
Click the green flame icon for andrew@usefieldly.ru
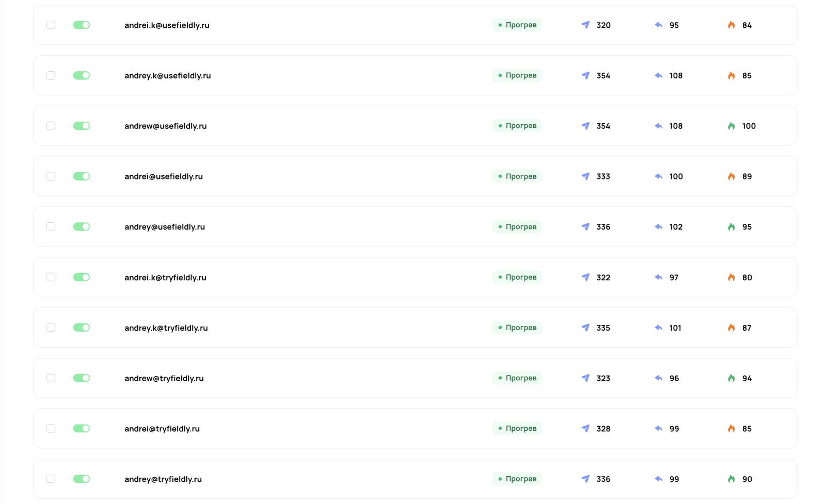(732, 126)
